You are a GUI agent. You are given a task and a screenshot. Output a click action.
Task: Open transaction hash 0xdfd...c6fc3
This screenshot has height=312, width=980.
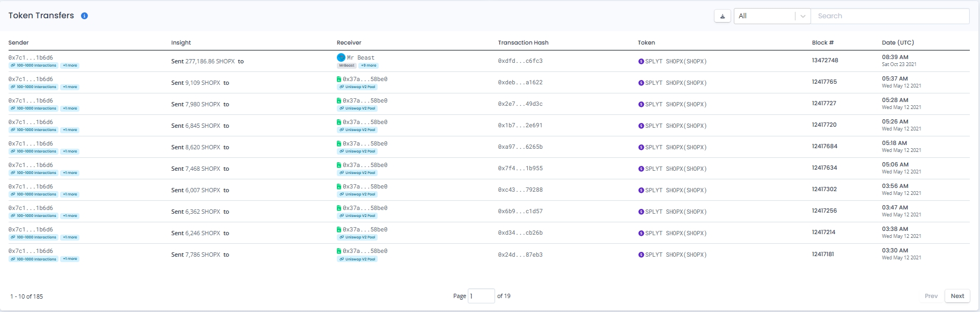pos(520,61)
